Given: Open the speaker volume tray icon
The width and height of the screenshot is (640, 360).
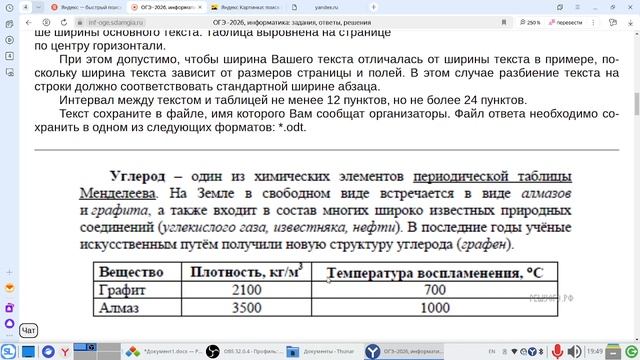Looking at the screenshot, I should [574, 351].
